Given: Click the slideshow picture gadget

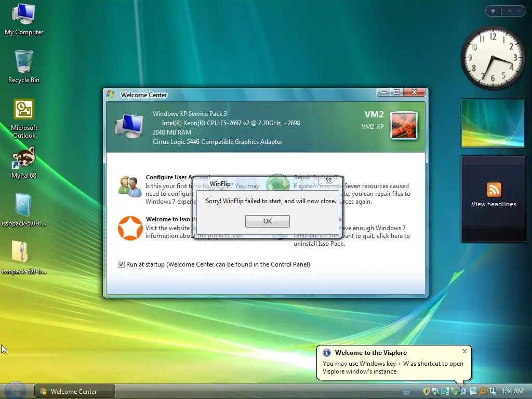Looking at the screenshot, I should coord(493,123).
